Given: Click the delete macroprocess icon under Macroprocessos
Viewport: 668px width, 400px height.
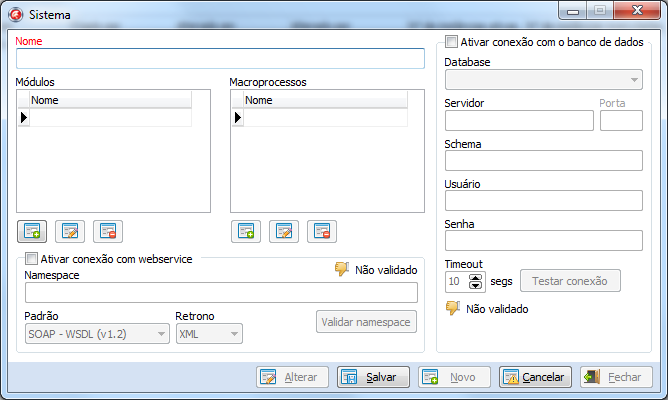Looking at the screenshot, I should click(x=322, y=231).
